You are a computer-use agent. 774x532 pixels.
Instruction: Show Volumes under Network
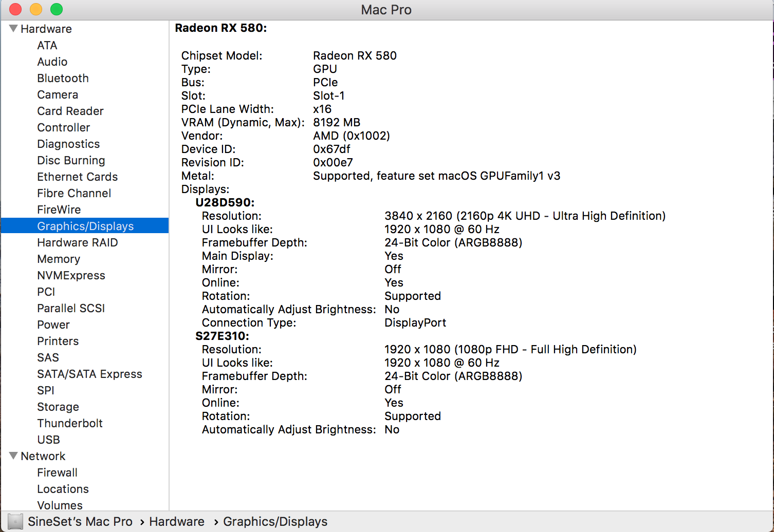[60, 505]
